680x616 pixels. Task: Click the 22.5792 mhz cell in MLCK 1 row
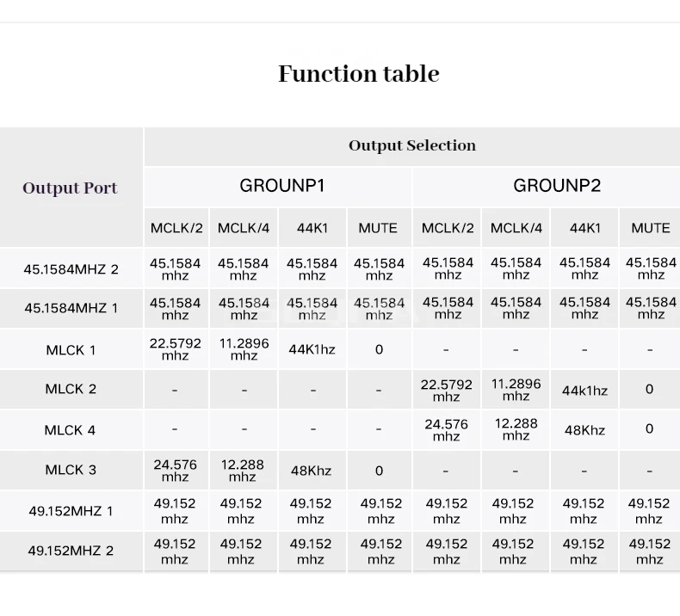tap(175, 349)
